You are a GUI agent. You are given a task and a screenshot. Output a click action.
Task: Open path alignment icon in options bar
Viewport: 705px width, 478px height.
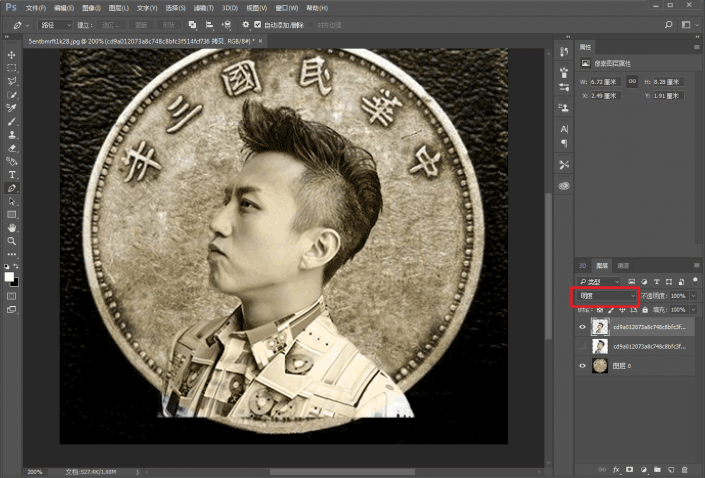coord(210,25)
